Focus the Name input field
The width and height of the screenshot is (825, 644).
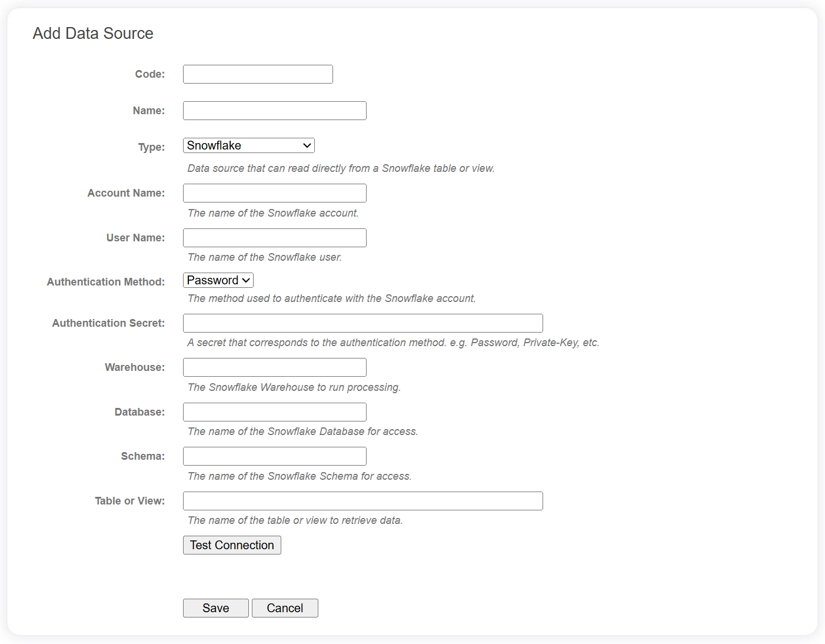(x=274, y=110)
